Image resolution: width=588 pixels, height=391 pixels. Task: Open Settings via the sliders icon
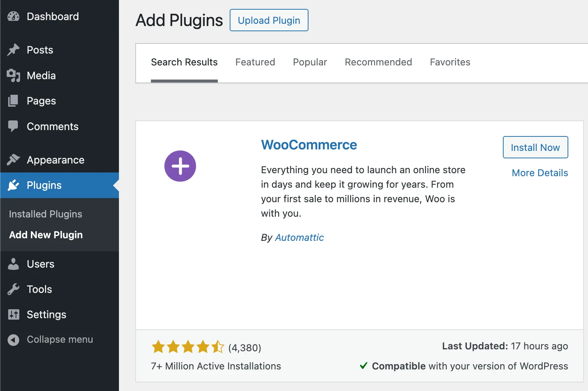click(13, 314)
